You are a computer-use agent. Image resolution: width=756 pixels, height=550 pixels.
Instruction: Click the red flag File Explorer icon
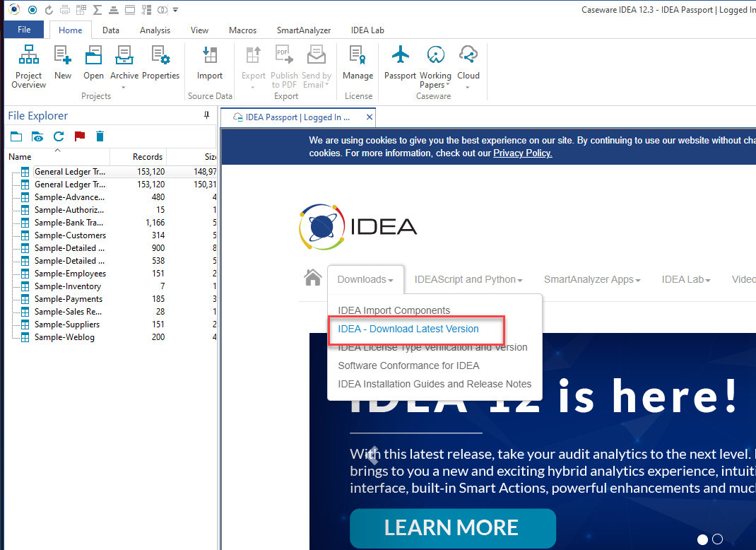pyautogui.click(x=80, y=136)
